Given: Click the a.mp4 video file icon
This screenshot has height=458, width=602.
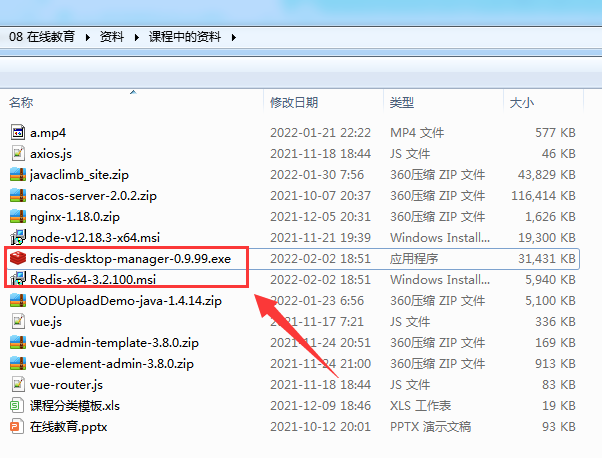Looking at the screenshot, I should [x=18, y=132].
